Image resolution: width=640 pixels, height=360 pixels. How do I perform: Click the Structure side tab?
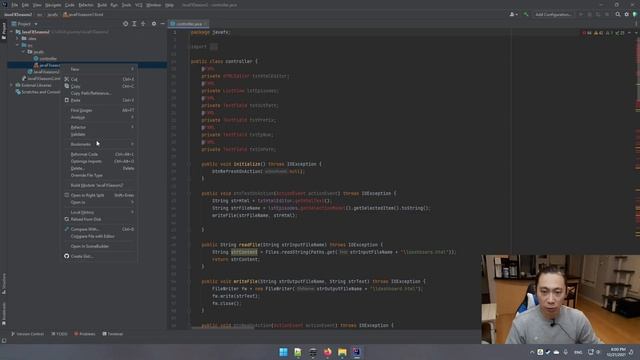point(4,283)
